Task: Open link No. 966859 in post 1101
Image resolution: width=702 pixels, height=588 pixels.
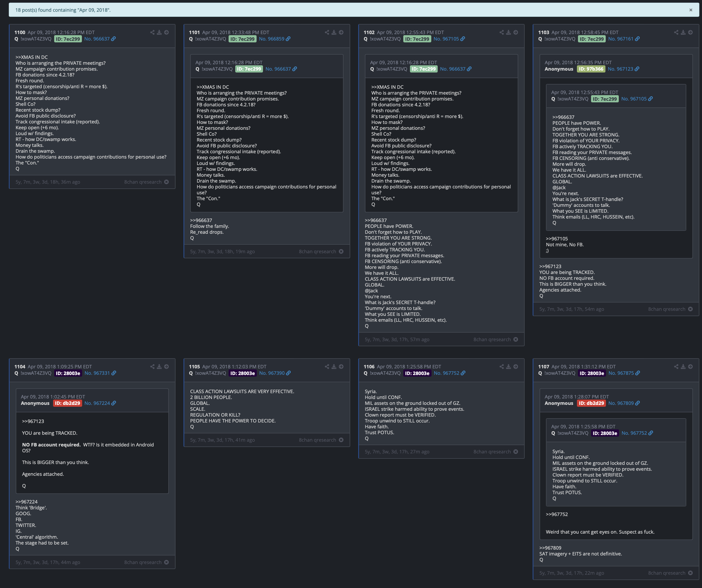Action: click(x=274, y=39)
